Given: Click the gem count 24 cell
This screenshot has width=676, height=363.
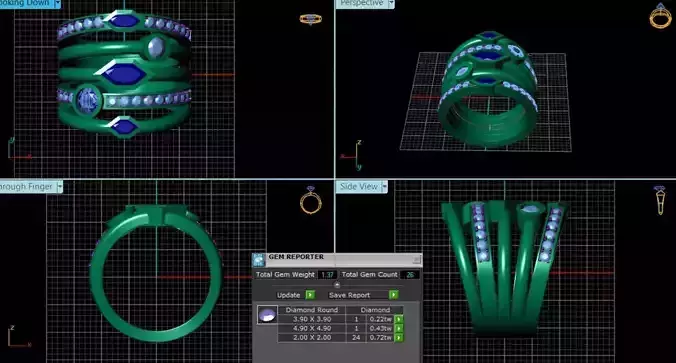Looking at the screenshot, I should (356, 338).
